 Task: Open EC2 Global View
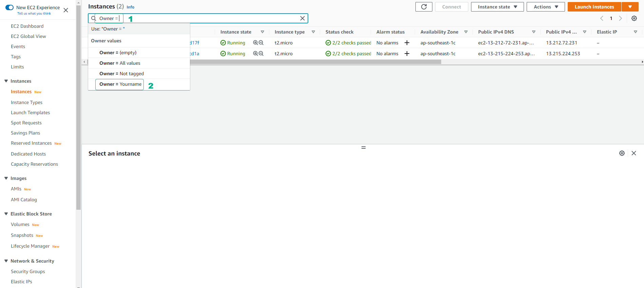[x=28, y=36]
